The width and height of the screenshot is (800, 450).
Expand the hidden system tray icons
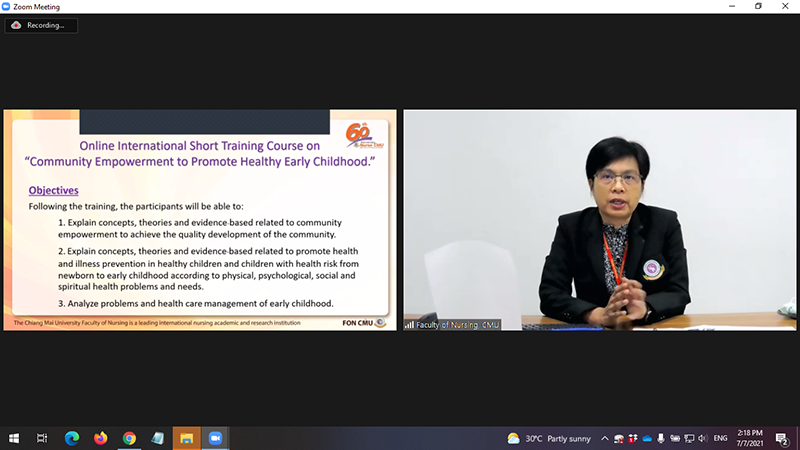(x=604, y=438)
